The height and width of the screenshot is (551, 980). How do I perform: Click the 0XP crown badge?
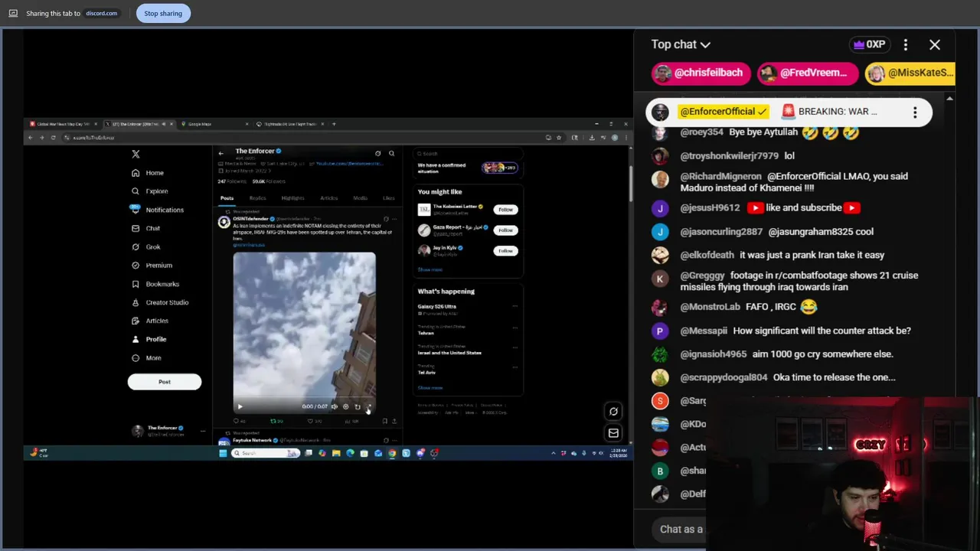click(869, 44)
